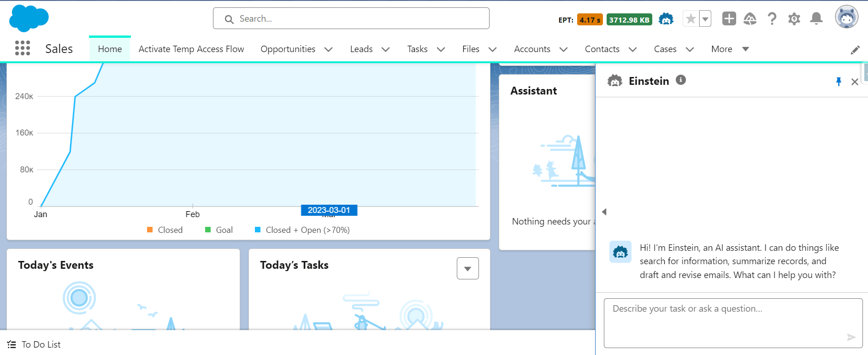
Task: Open the To Do List utility
Action: [34, 344]
